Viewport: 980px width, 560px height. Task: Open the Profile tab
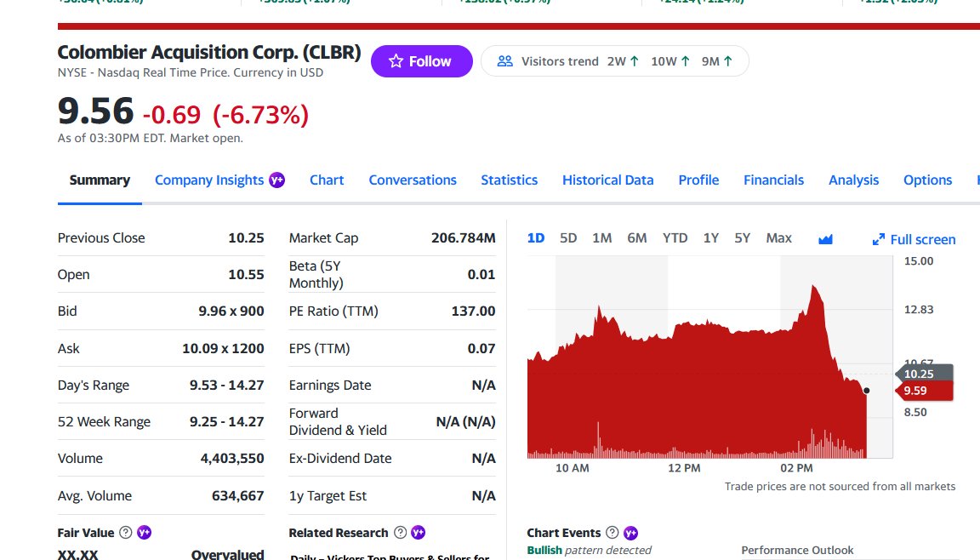pyautogui.click(x=698, y=180)
